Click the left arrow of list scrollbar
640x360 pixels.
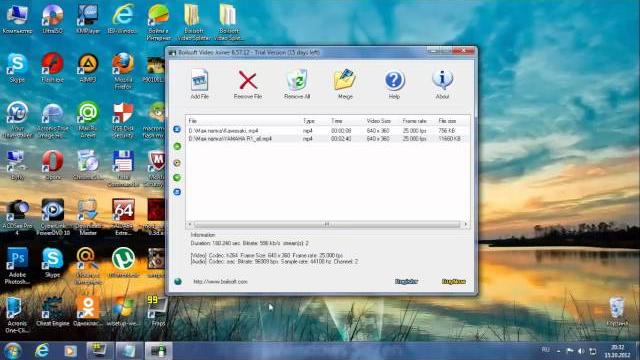coord(190,224)
